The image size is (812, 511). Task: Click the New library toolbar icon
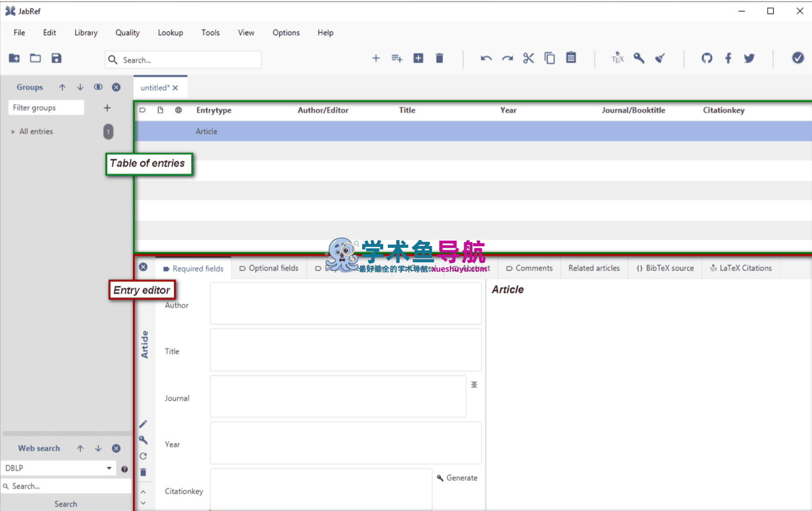click(x=14, y=58)
